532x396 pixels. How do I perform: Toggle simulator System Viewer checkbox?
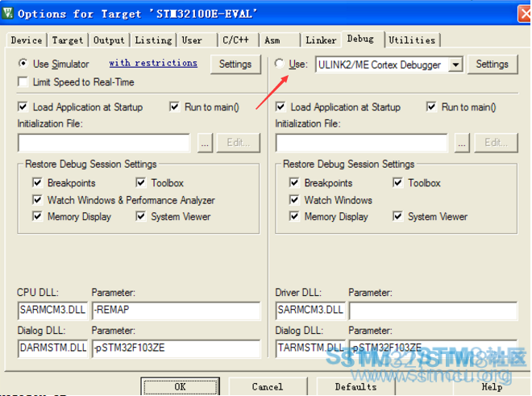[140, 216]
